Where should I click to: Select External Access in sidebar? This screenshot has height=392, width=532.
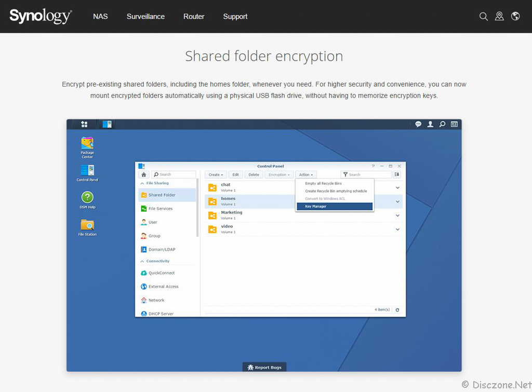tap(167, 287)
